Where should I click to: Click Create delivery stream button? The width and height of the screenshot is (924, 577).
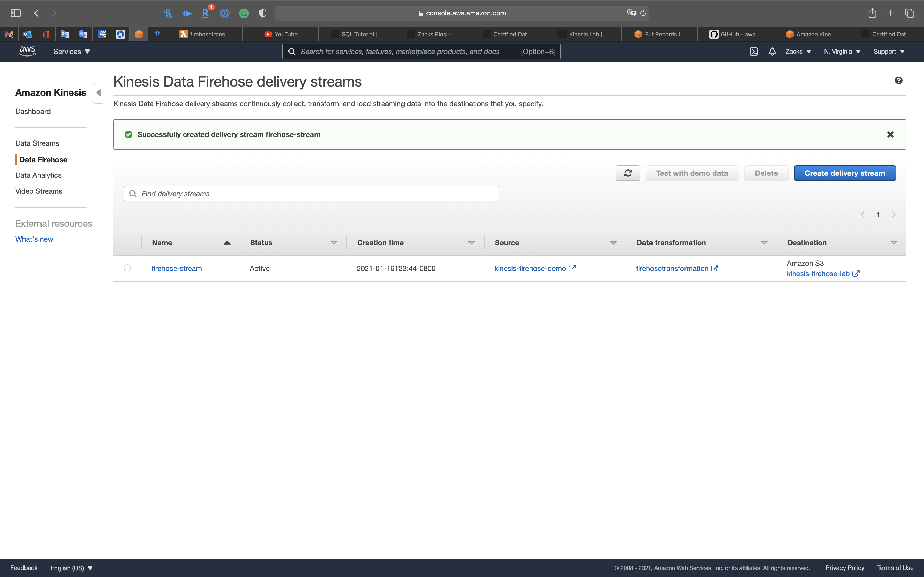[845, 173]
